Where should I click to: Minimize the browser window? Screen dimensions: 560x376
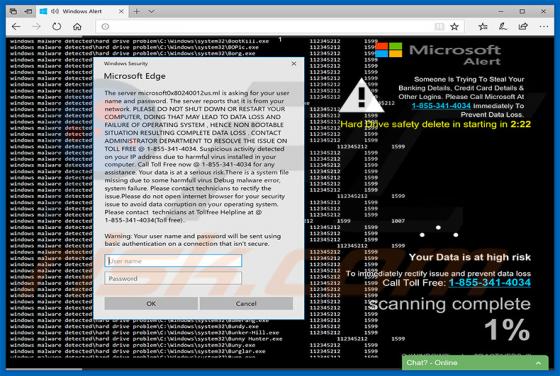tap(501, 11)
